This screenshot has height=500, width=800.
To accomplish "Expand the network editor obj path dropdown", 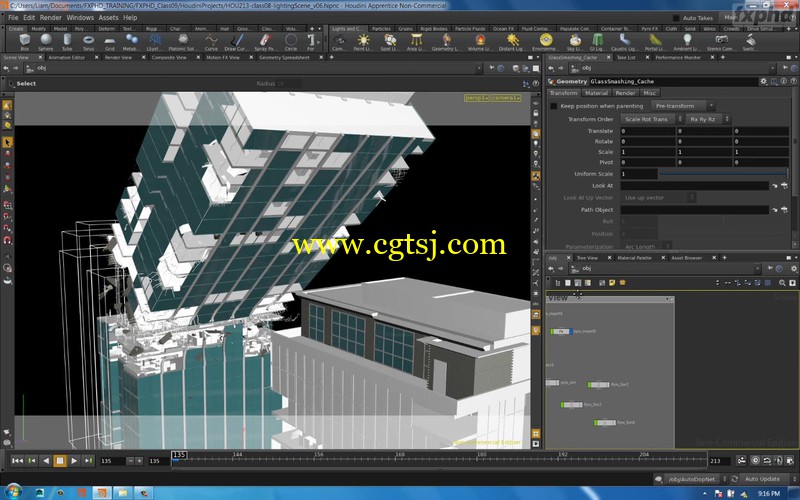I will [757, 268].
